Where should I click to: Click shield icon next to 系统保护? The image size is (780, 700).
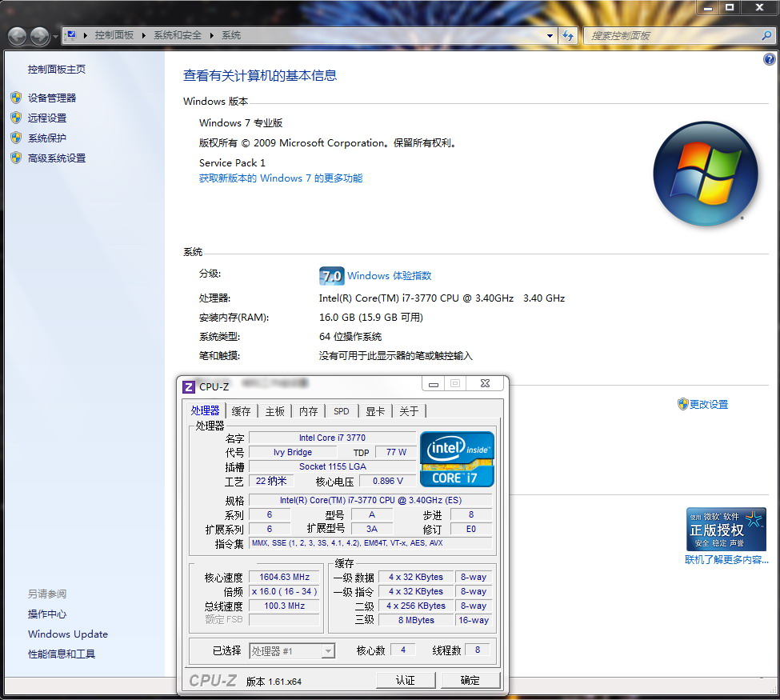click(x=16, y=138)
